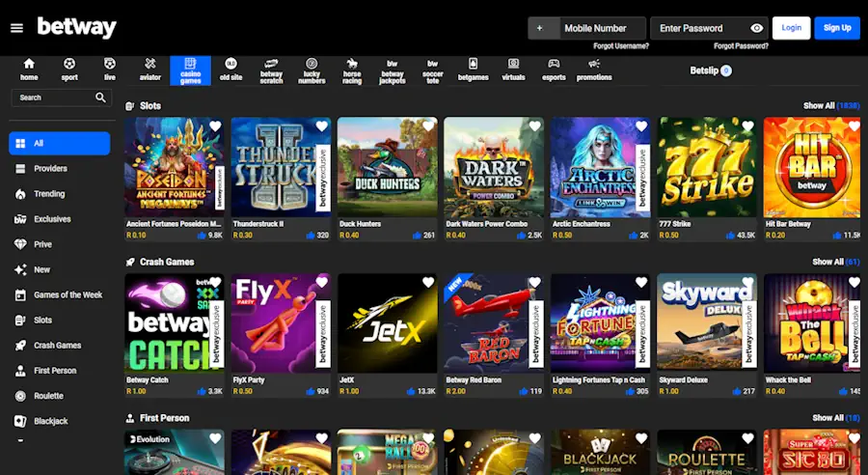Toggle password visibility eye icon

pos(757,28)
